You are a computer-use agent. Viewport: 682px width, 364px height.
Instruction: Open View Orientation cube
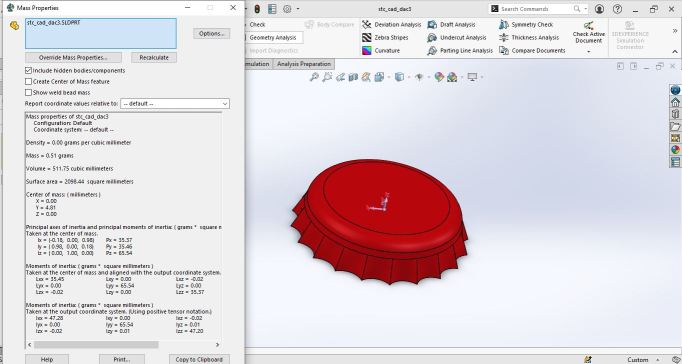tap(379, 77)
